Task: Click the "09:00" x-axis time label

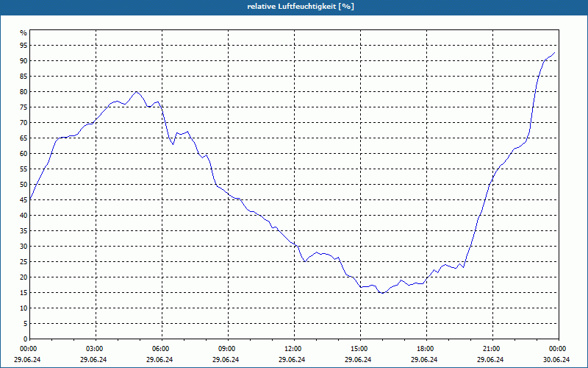Action: pos(226,349)
